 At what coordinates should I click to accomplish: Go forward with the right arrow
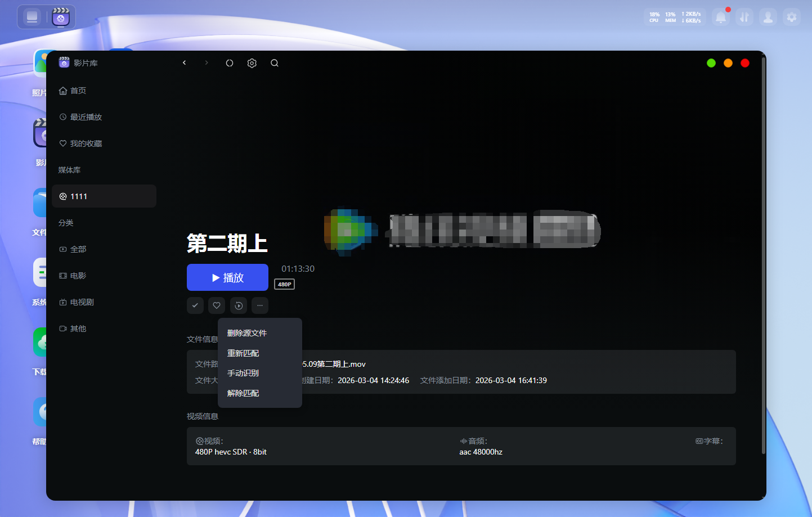coord(207,63)
